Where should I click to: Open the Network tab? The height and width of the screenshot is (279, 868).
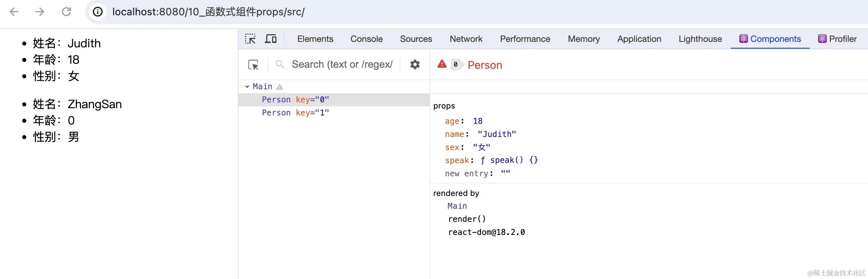coord(466,39)
